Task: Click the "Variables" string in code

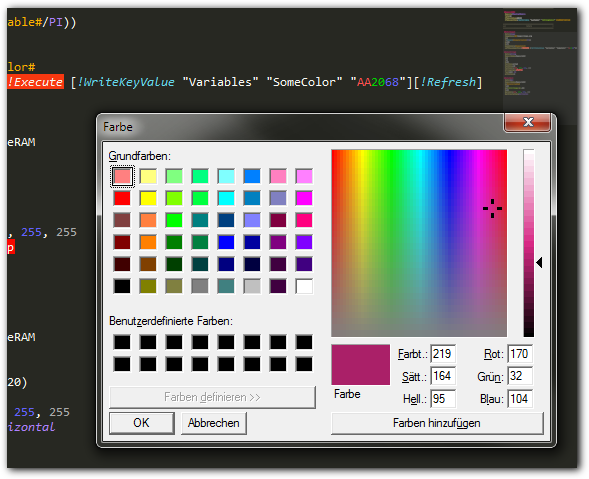Action: (220, 82)
